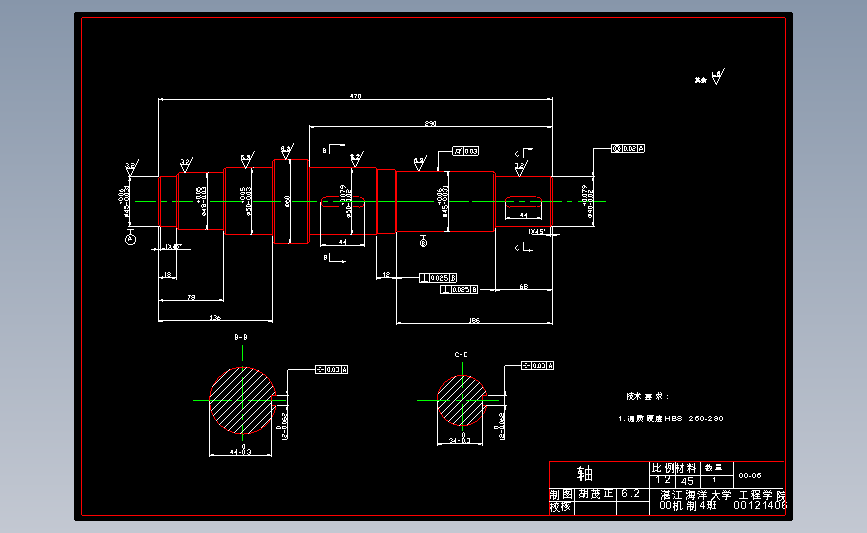Select the hatched B-B section circle

tap(242, 400)
